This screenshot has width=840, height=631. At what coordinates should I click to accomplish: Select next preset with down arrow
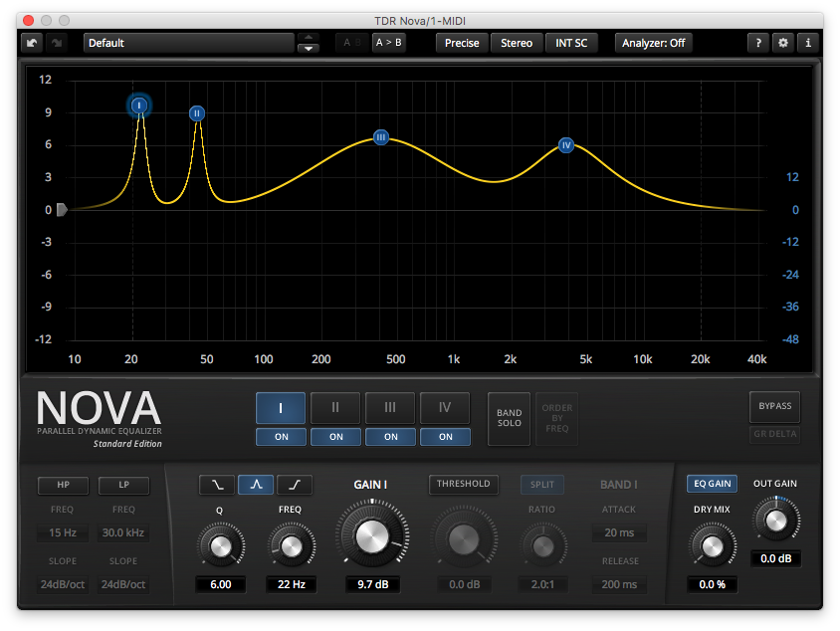(x=309, y=48)
